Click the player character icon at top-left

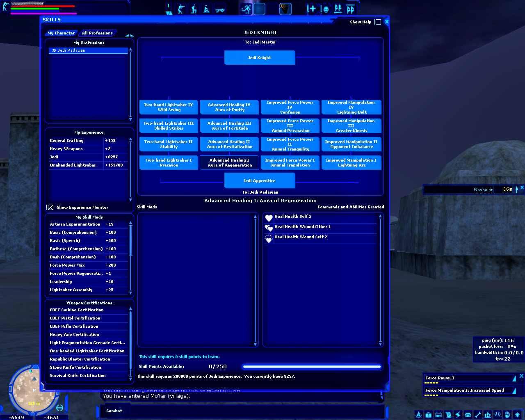tap(5, 6)
